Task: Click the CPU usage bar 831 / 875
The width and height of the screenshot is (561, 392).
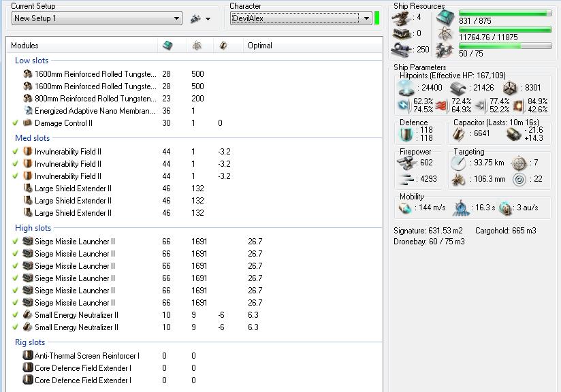Action: tap(505, 13)
